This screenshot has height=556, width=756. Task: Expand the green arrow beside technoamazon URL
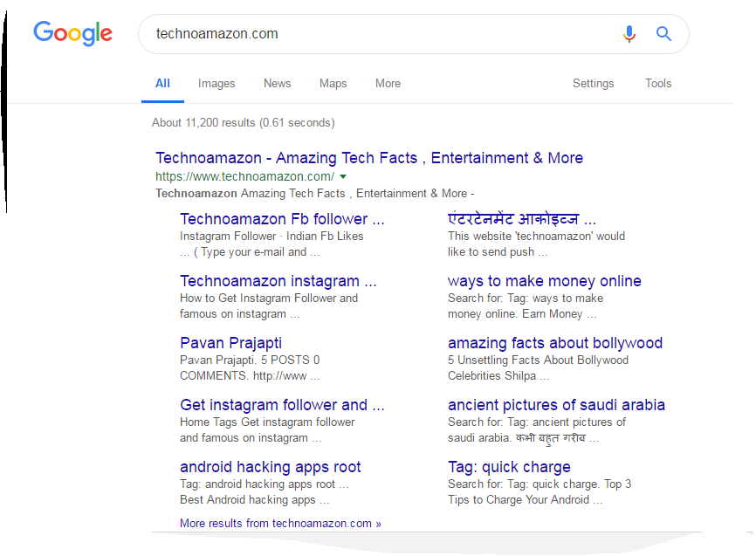(343, 176)
